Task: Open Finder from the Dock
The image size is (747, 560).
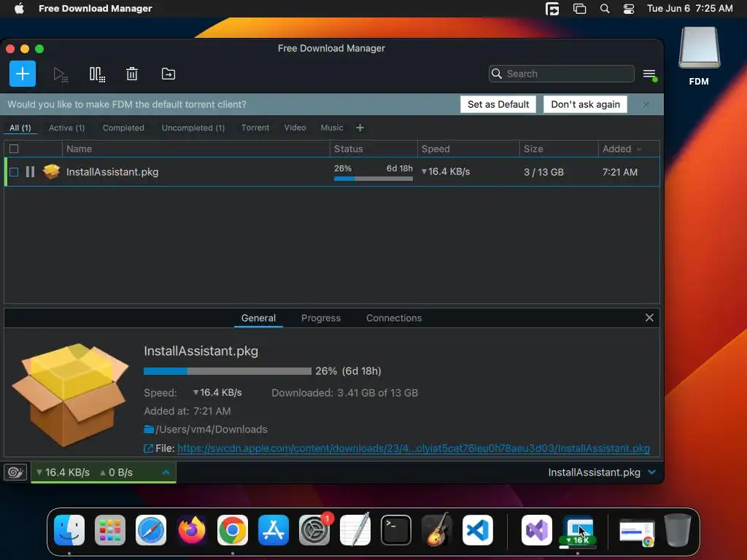Action: 69,530
